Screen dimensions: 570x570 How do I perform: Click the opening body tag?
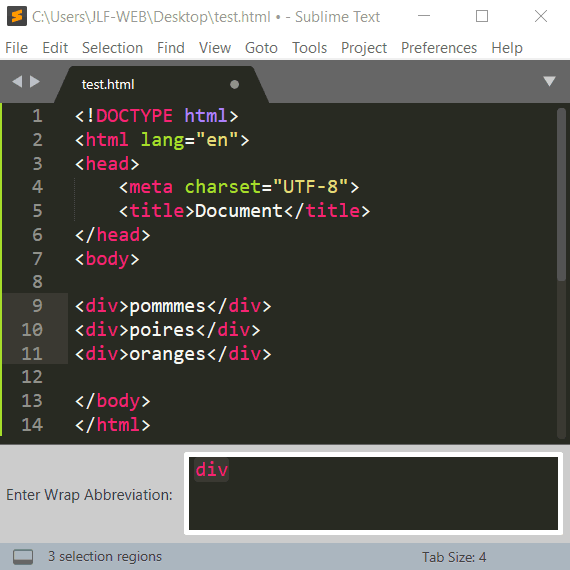[x=107, y=260]
